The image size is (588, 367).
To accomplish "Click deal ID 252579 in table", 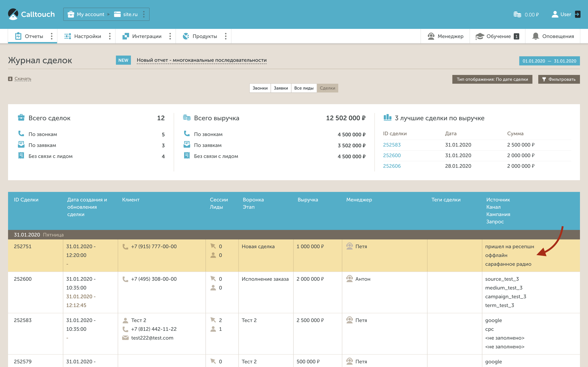I will (22, 362).
